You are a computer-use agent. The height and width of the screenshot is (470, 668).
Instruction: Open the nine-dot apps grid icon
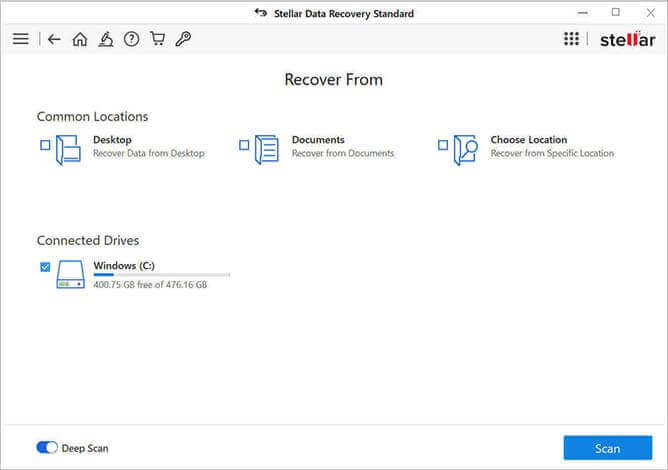pyautogui.click(x=571, y=39)
